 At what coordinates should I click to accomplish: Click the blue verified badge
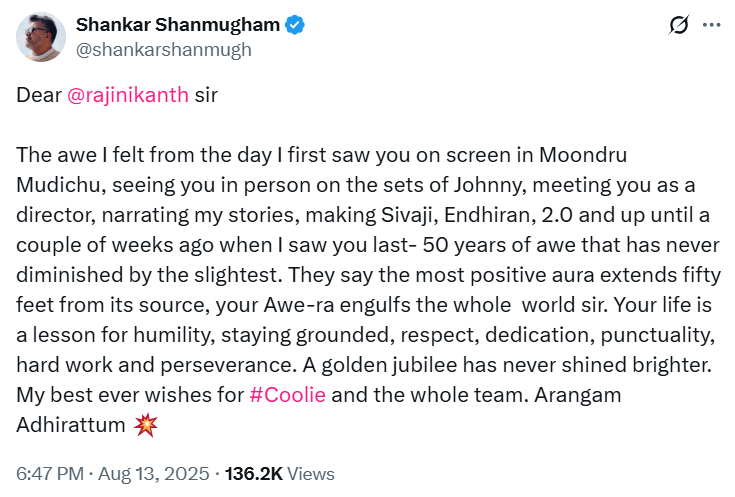(x=293, y=27)
